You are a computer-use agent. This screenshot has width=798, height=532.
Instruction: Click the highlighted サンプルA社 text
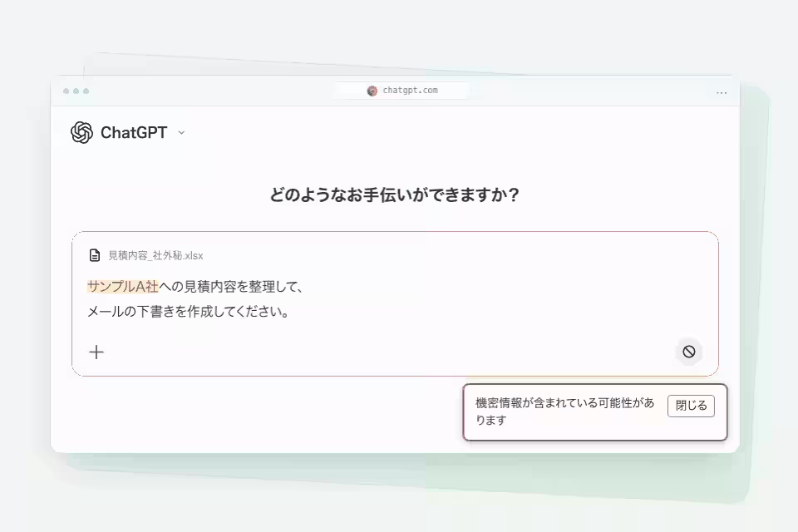(x=123, y=287)
